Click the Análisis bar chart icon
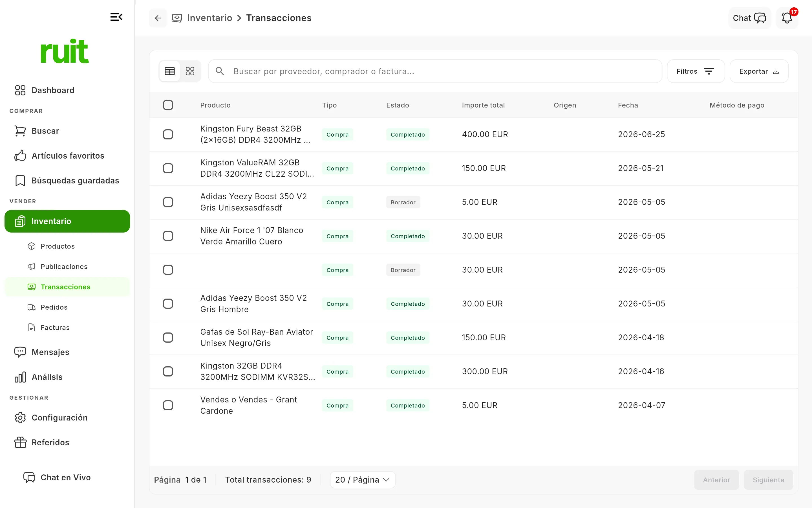The height and width of the screenshot is (508, 812). pos(20,377)
